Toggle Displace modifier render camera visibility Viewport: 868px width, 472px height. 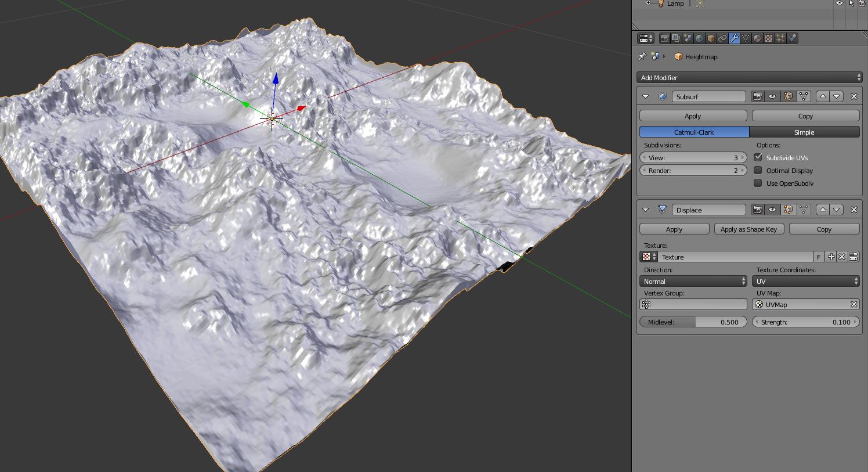pyautogui.click(x=758, y=210)
